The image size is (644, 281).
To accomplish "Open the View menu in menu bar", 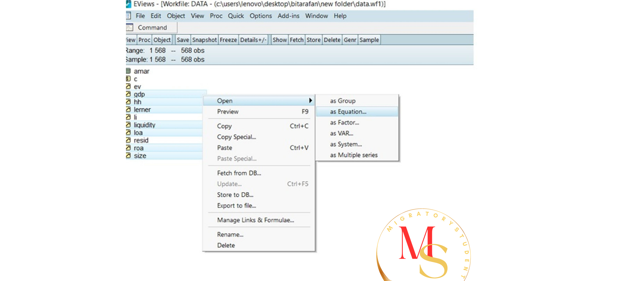I will pos(197,16).
